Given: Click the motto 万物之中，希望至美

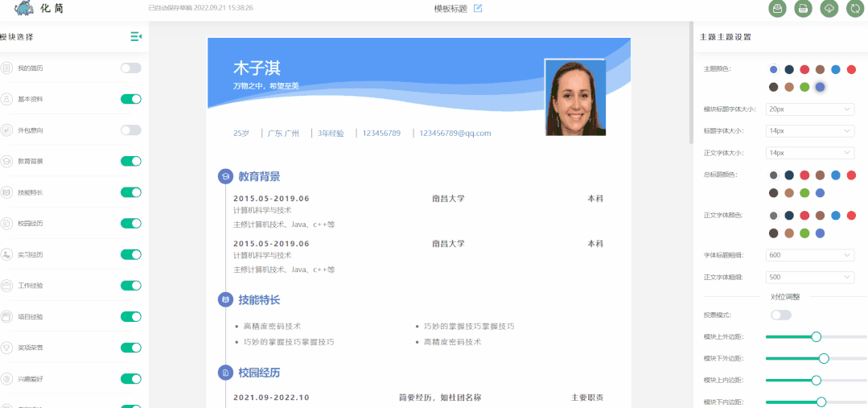Looking at the screenshot, I should [266, 86].
